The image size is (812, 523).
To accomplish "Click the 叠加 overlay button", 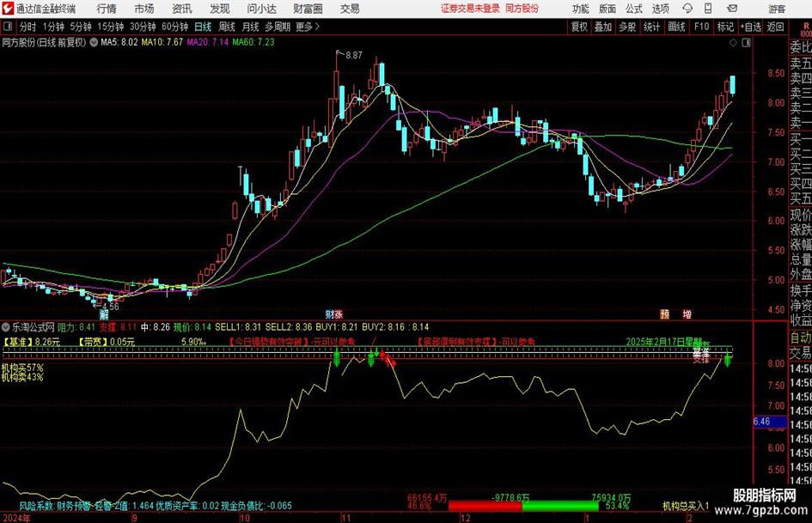I will (603, 27).
